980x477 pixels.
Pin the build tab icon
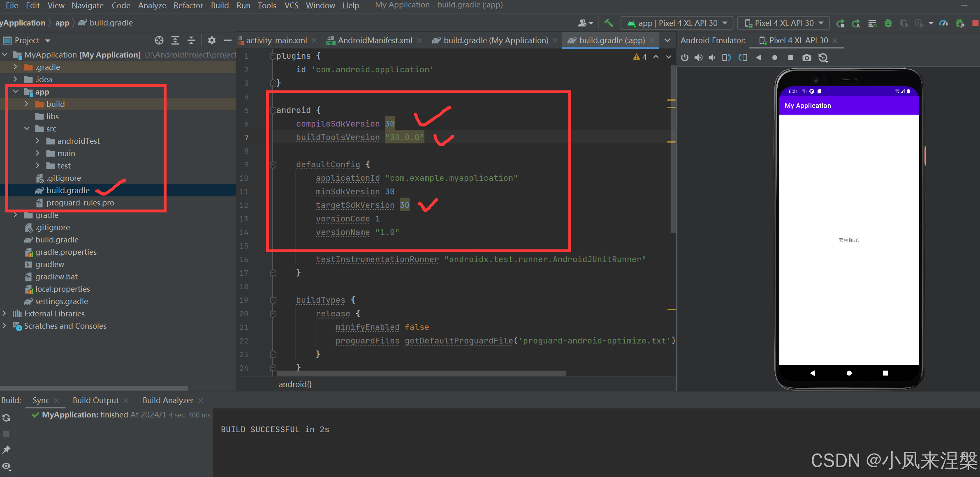pos(7,450)
